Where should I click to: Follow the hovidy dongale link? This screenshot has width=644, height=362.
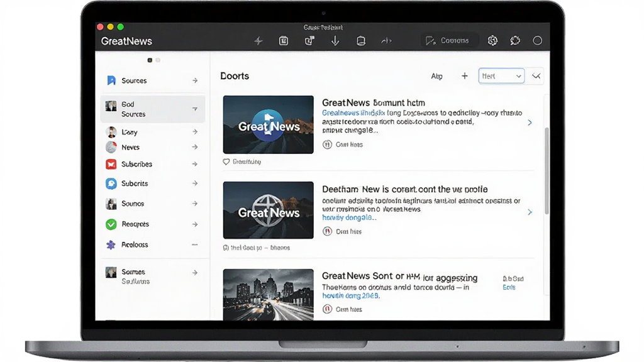(348, 217)
